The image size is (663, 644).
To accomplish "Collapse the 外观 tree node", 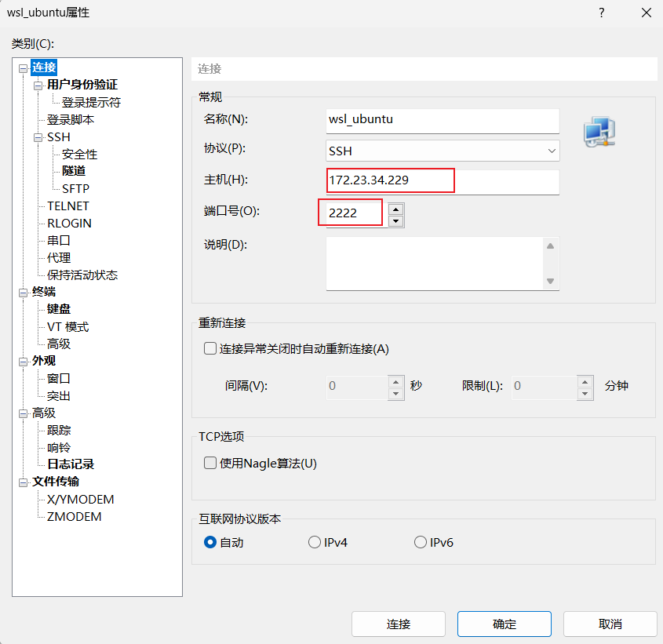I will pyautogui.click(x=24, y=362).
